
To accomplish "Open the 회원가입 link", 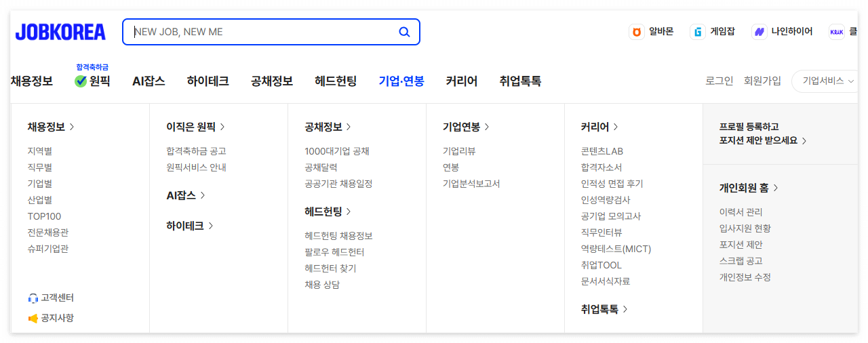I will tap(762, 81).
